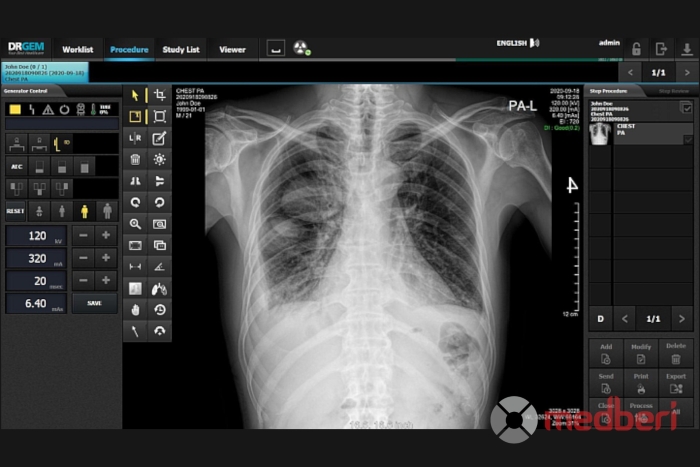
Task: Toggle the John Doe study checkbox
Action: click(x=686, y=108)
